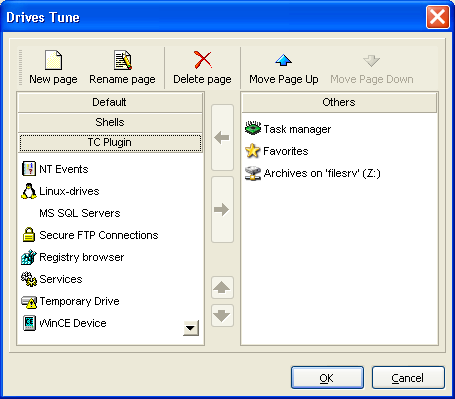The height and width of the screenshot is (399, 455).
Task: Click the Delete page red X icon
Action: click(203, 60)
